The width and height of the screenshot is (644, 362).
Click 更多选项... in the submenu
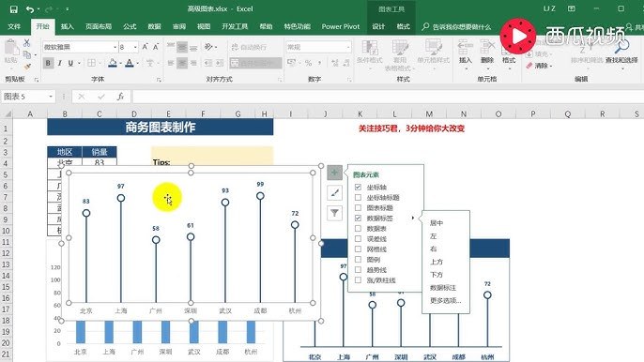[x=445, y=300]
